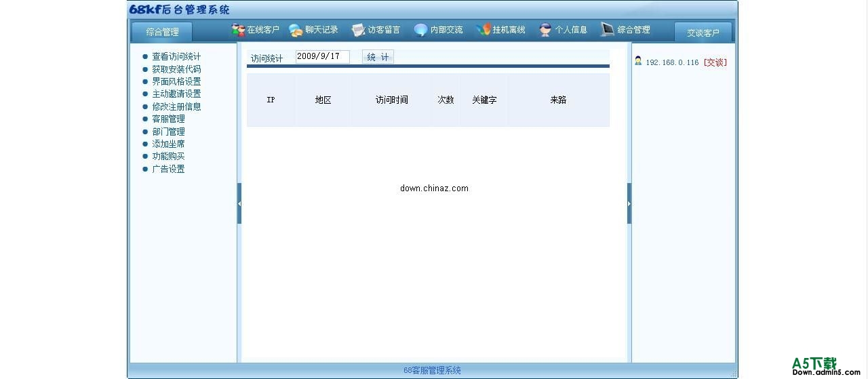Image resolution: width=868 pixels, height=379 pixels.
Task: Open 添加坐席 in sidebar
Action: (168, 144)
